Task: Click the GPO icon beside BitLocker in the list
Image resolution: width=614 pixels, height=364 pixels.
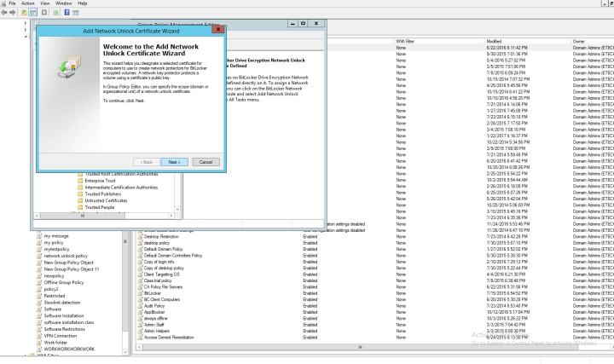Action: [140, 293]
